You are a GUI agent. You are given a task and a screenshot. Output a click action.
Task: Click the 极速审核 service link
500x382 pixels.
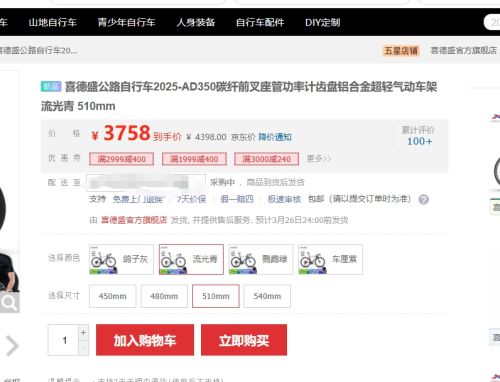[284, 199]
